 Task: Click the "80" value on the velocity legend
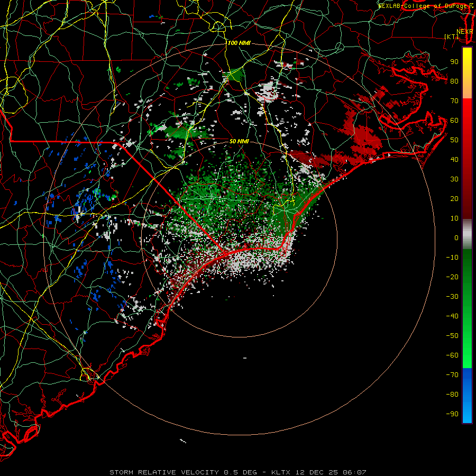point(454,81)
